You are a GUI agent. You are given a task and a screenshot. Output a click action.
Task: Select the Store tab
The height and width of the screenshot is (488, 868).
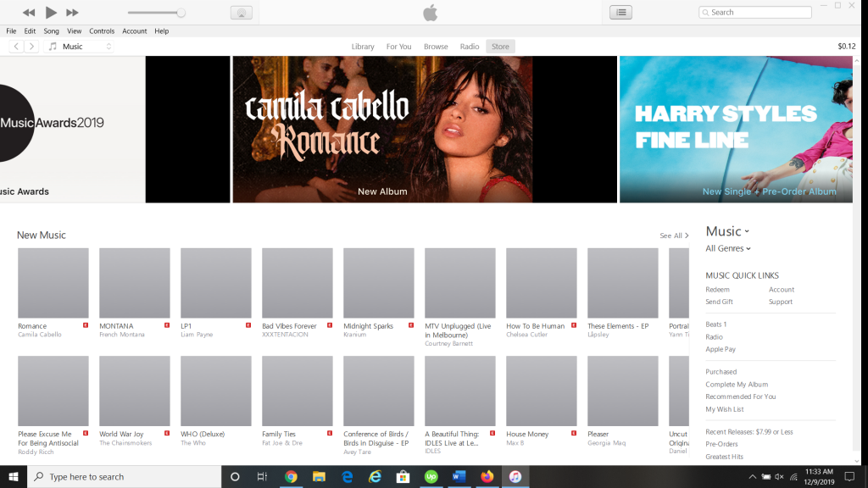[500, 47]
